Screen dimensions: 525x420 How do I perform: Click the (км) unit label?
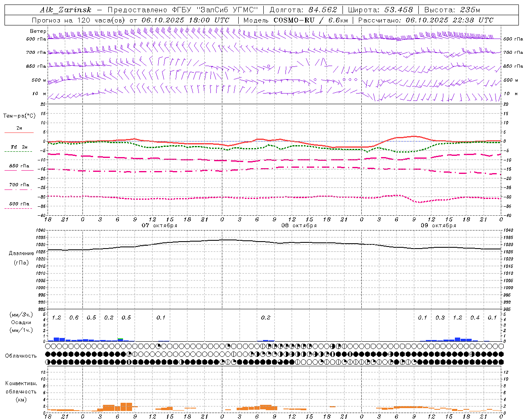21,400
